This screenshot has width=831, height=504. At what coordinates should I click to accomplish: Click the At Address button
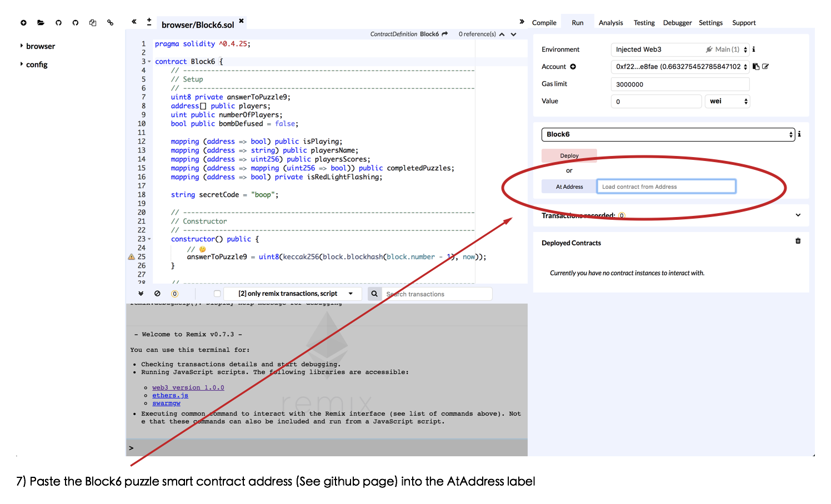(x=569, y=187)
